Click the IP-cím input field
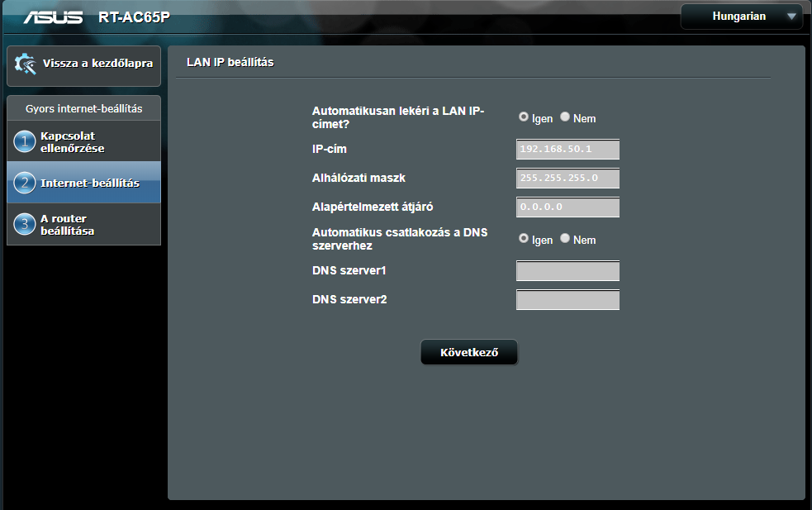This screenshot has height=510, width=812. pos(567,150)
